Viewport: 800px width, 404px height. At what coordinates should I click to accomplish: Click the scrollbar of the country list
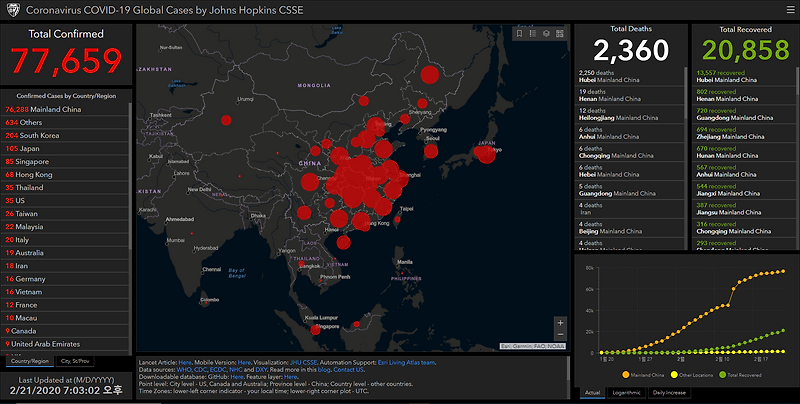click(x=131, y=176)
